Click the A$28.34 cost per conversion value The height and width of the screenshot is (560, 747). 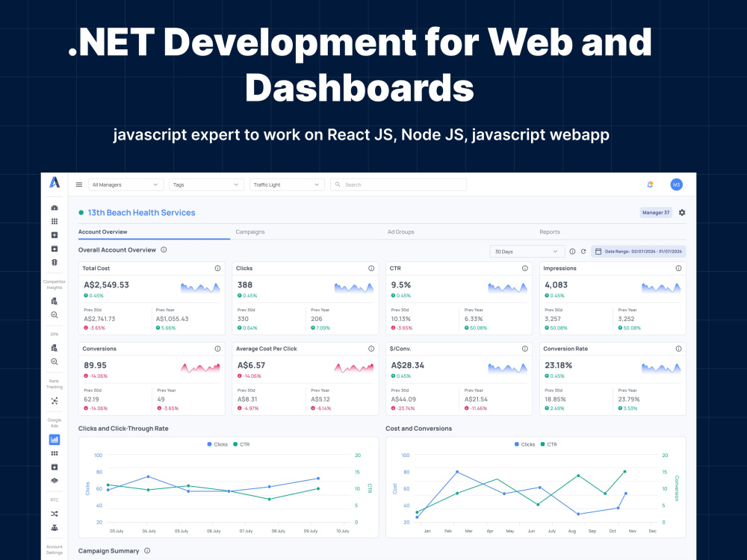[408, 365]
